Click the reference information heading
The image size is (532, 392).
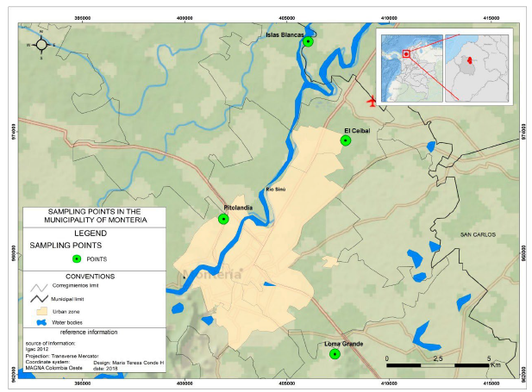(89, 332)
